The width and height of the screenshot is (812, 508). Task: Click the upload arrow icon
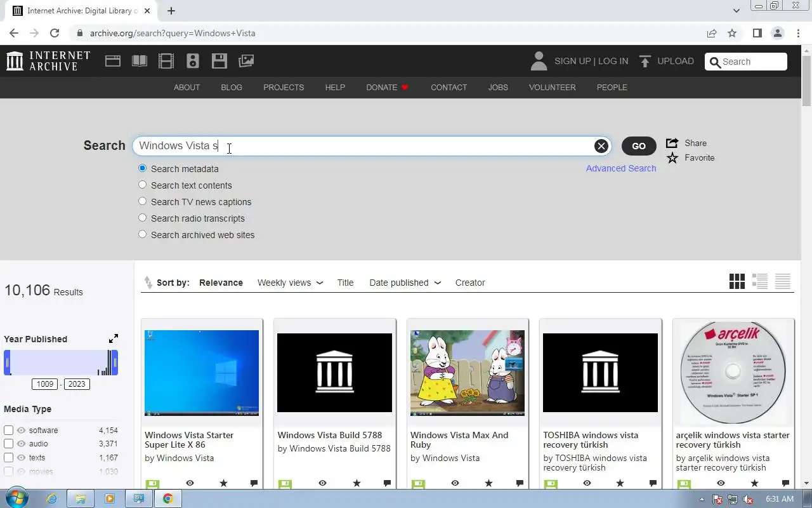coord(645,61)
